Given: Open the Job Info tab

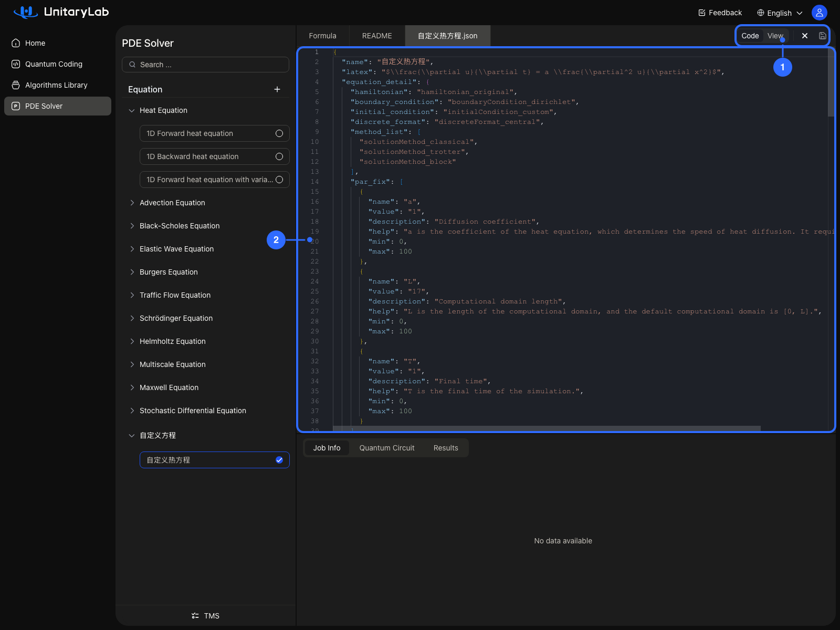Looking at the screenshot, I should tap(327, 448).
